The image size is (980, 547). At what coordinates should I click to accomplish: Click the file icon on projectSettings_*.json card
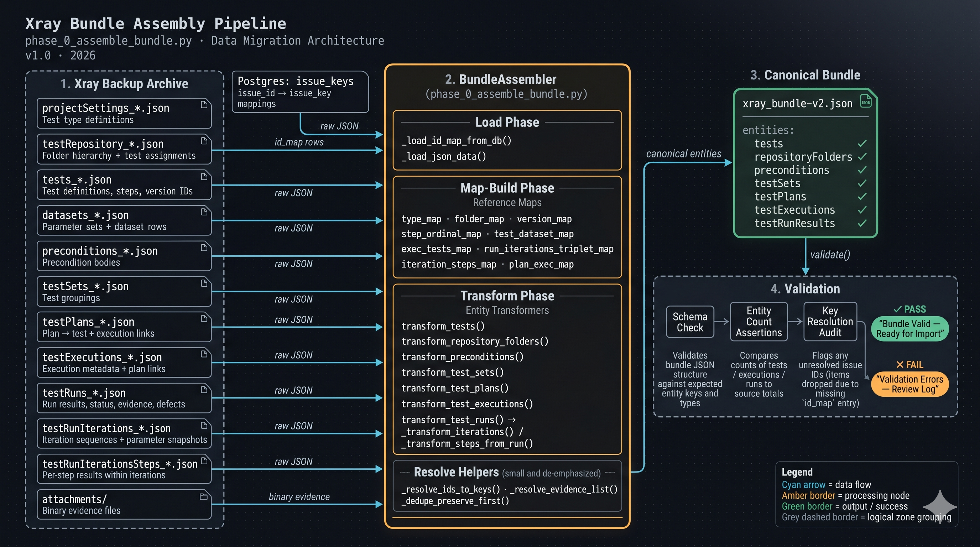coord(204,105)
